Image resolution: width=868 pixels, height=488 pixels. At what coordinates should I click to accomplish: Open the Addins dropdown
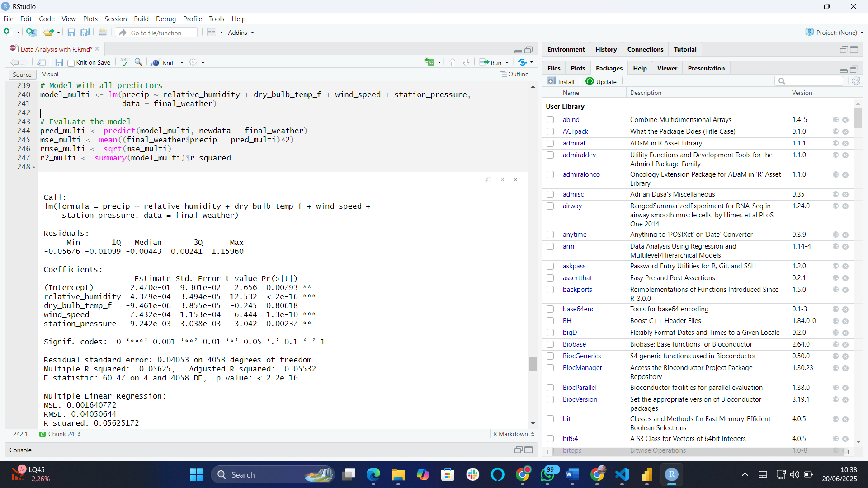[x=241, y=33]
